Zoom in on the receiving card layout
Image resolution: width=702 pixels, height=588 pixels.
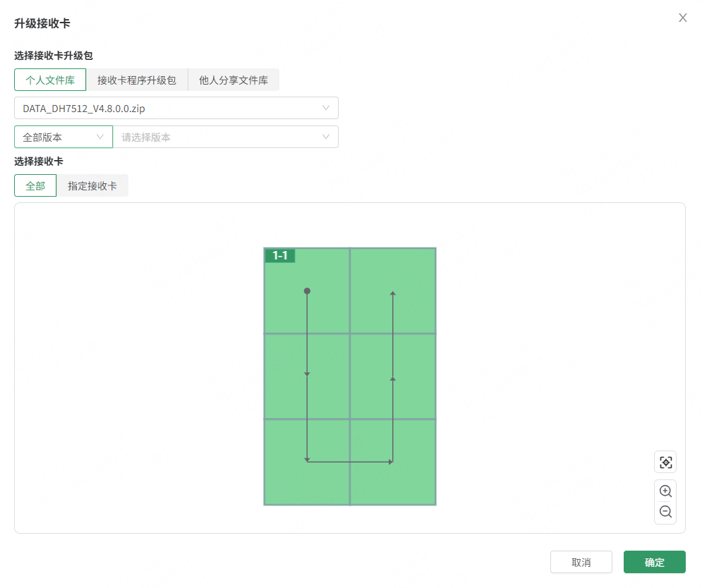(x=665, y=491)
